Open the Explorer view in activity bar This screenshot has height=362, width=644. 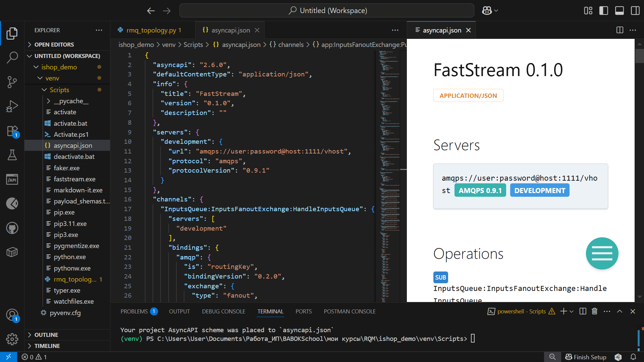[12, 33]
